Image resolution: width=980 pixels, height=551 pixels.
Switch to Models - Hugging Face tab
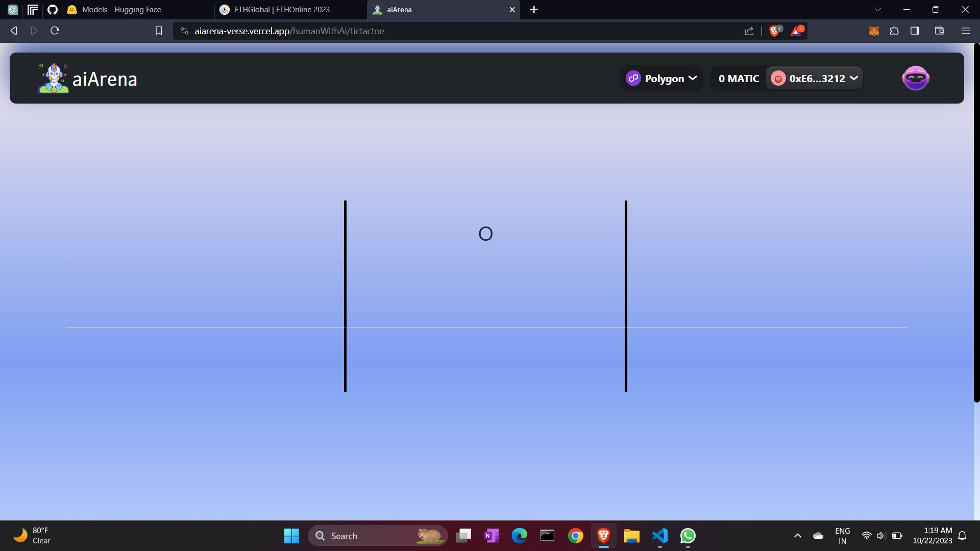(x=138, y=10)
